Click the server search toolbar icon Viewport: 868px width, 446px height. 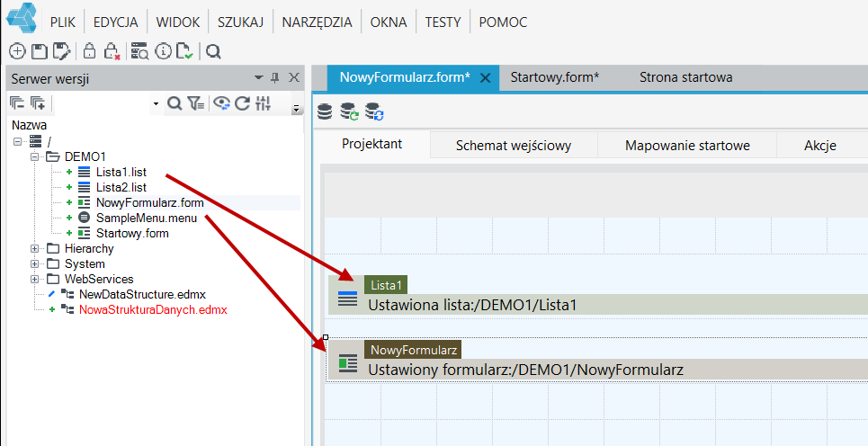click(139, 51)
